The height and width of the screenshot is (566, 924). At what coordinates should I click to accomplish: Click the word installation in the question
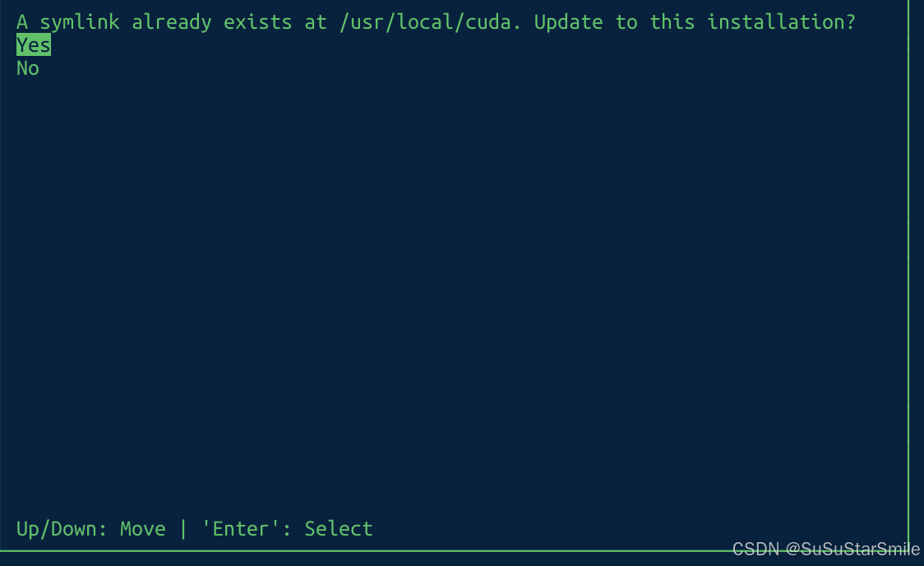[x=777, y=21]
